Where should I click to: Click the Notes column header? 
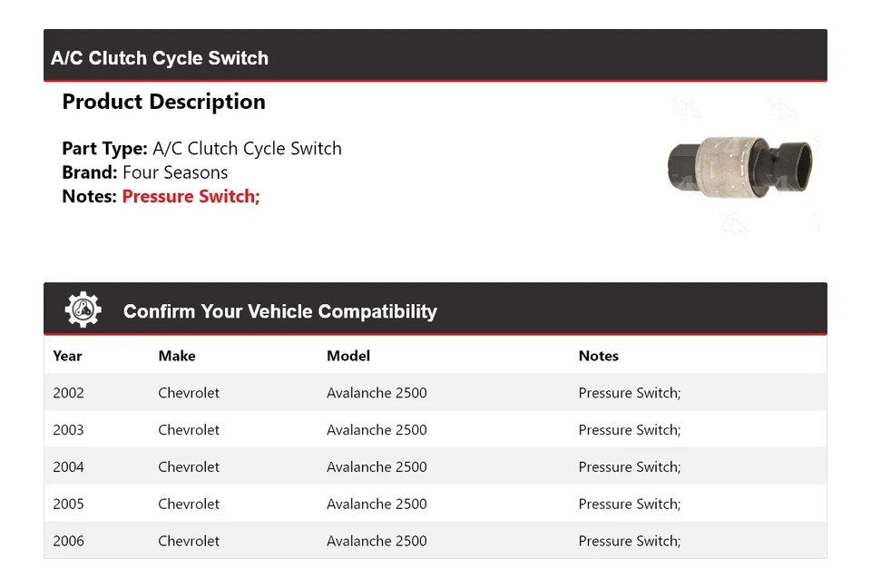tap(599, 356)
